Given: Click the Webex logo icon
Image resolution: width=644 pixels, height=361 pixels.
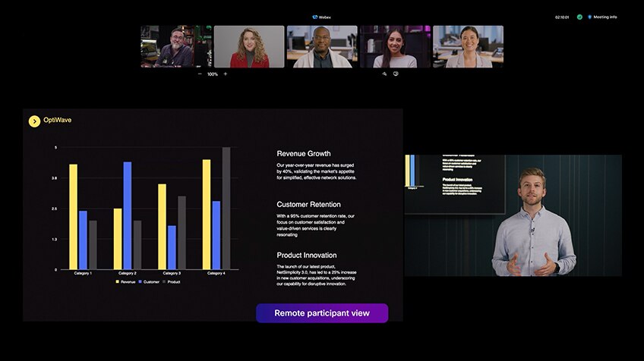Looking at the screenshot, I should click(x=314, y=17).
